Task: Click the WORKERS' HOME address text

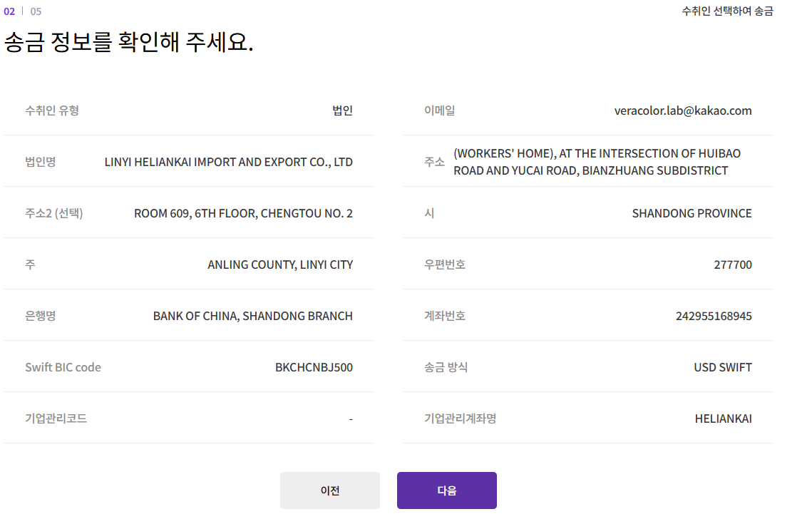Action: tap(597, 162)
